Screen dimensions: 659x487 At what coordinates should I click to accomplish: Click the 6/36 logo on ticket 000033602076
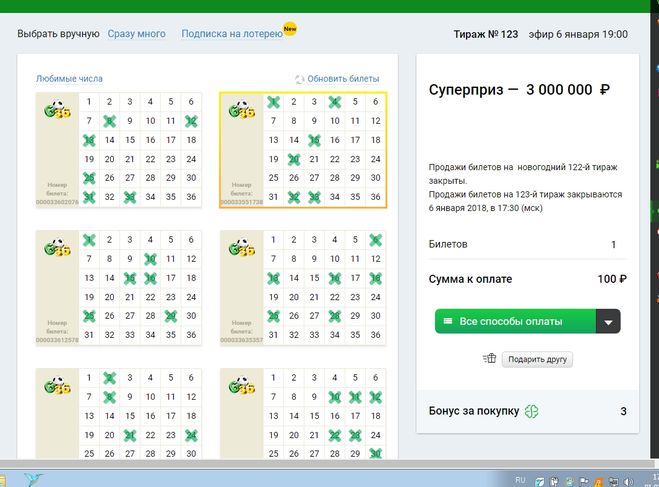[x=56, y=109]
